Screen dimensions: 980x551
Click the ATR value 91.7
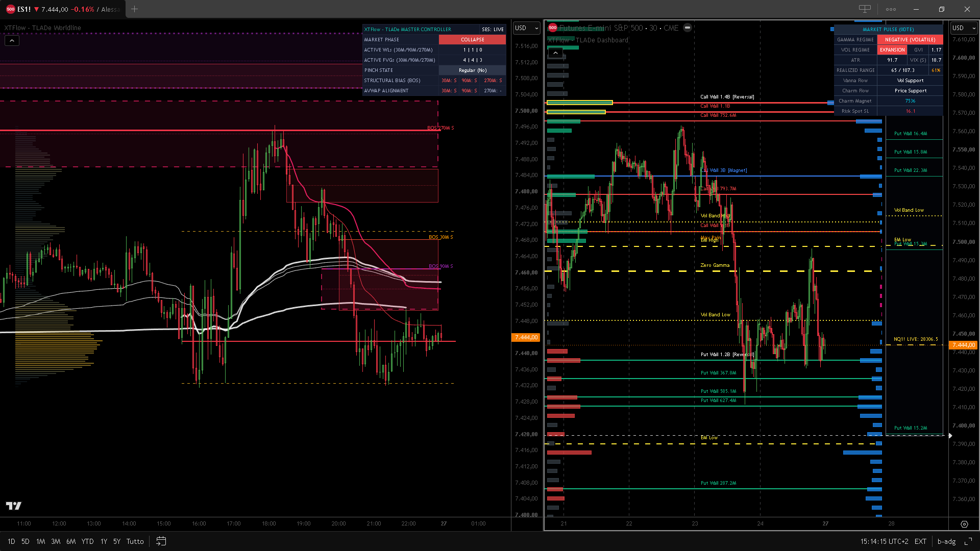[x=892, y=60]
